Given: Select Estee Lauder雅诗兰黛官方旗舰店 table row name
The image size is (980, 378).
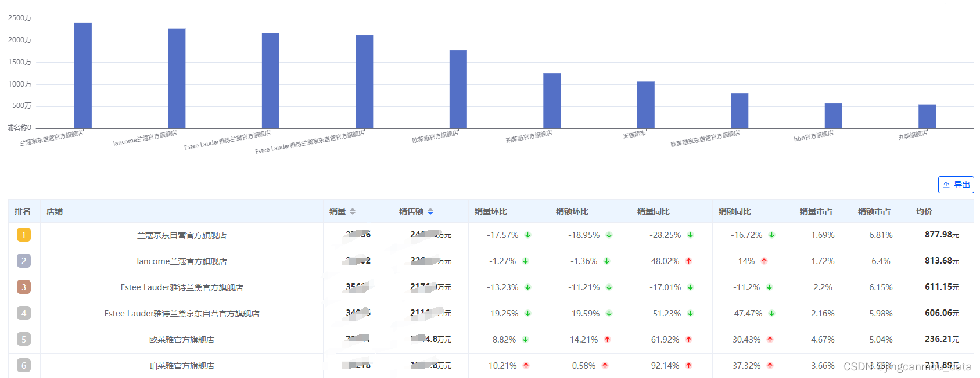Looking at the screenshot, I should [182, 287].
